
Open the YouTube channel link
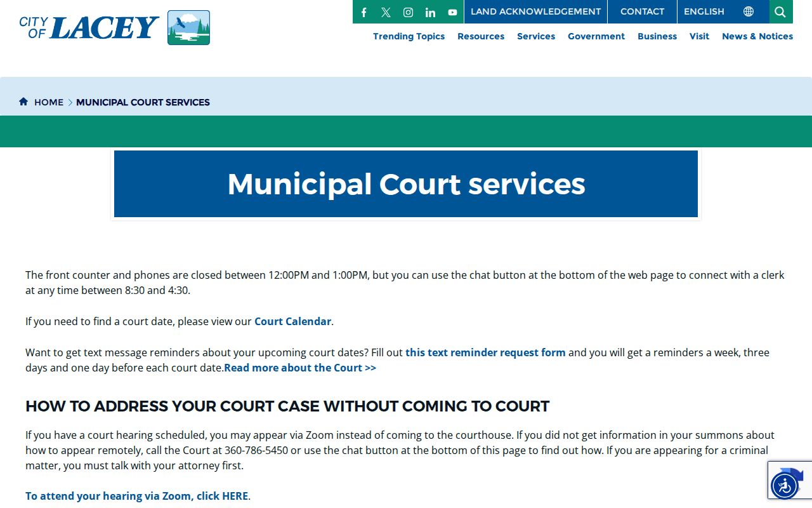coord(452,12)
